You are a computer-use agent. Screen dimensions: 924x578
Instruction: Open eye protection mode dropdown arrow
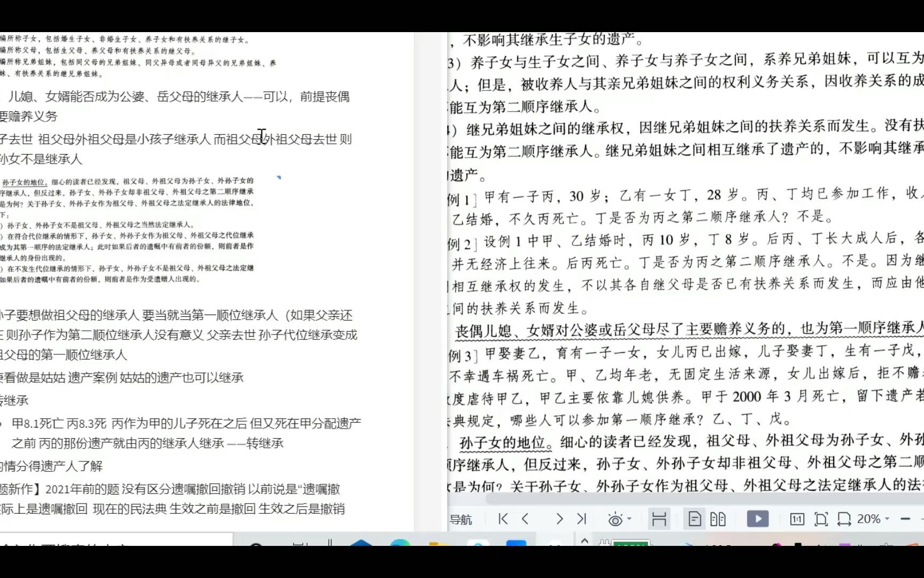pos(629,519)
